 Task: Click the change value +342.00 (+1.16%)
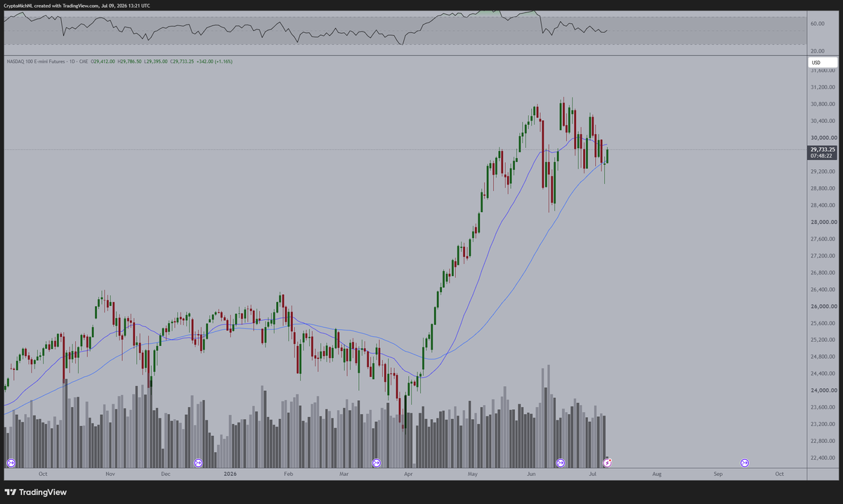[215, 62]
